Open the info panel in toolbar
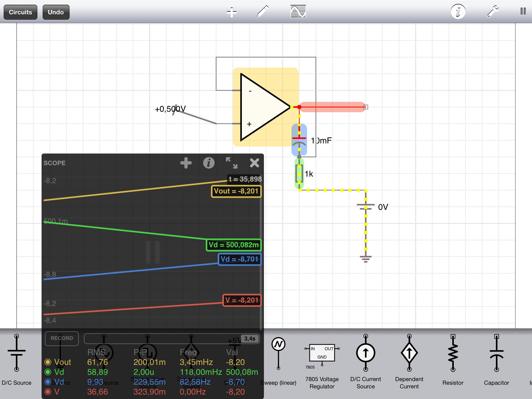532x399 pixels. tap(458, 12)
